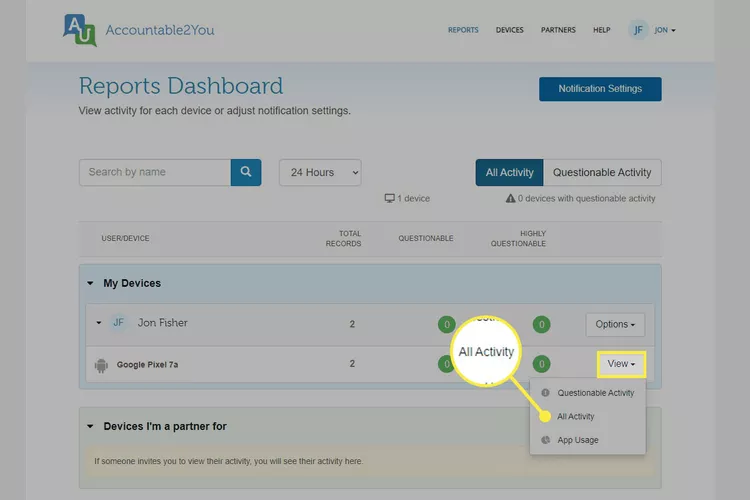The height and width of the screenshot is (500, 750).
Task: Click Jon Fisher's highly questionable count badge
Action: (x=541, y=324)
